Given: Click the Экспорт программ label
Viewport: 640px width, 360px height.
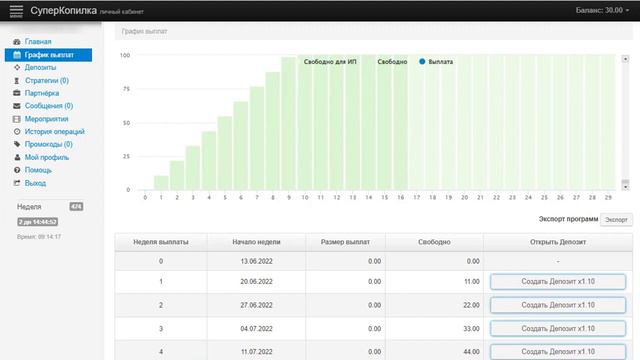Looking at the screenshot, I should pyautogui.click(x=568, y=219).
